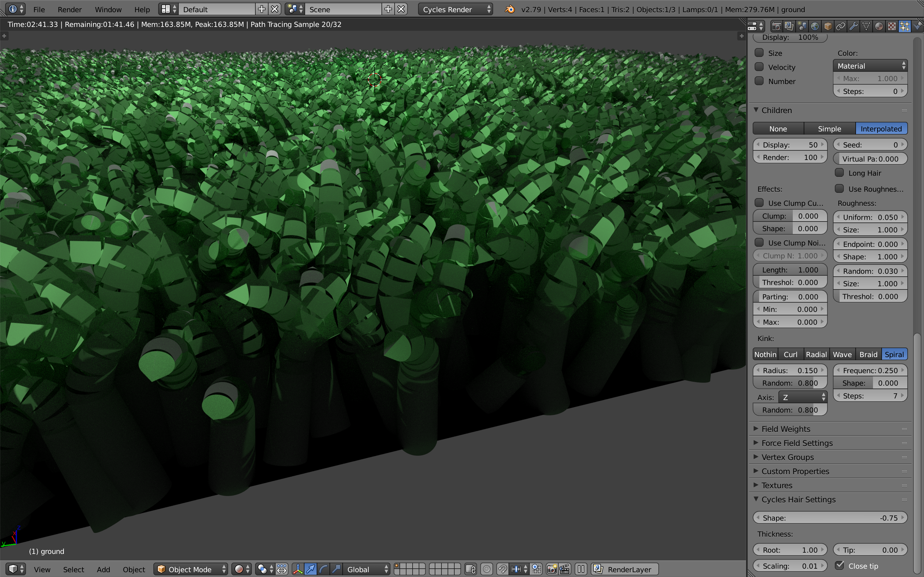Open the Modifiers wrench tab
924x577 pixels.
(853, 26)
